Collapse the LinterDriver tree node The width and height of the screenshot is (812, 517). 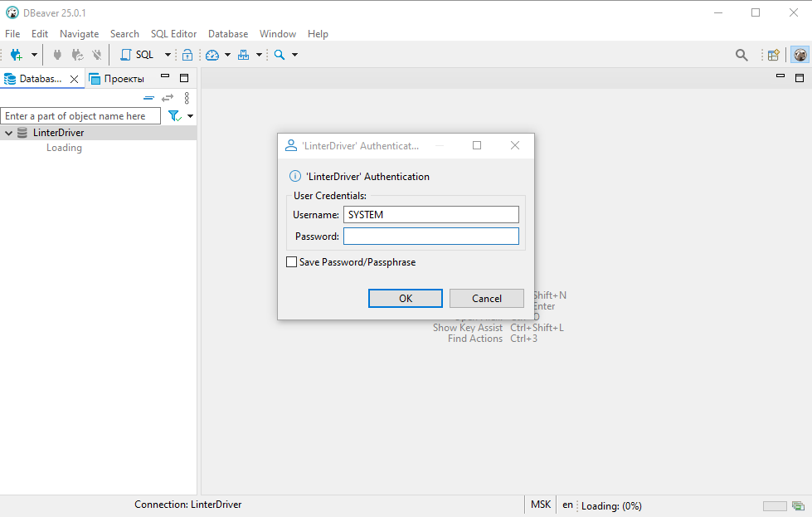(8, 132)
